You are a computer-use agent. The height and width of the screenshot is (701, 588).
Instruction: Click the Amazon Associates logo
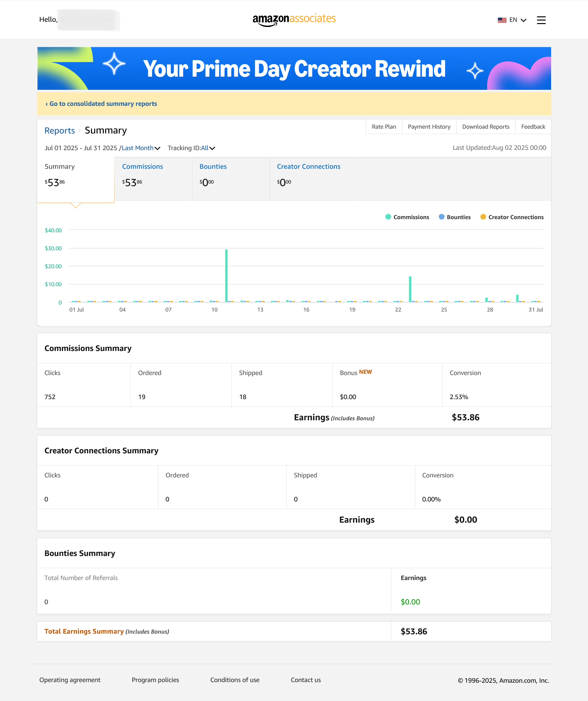point(294,19)
